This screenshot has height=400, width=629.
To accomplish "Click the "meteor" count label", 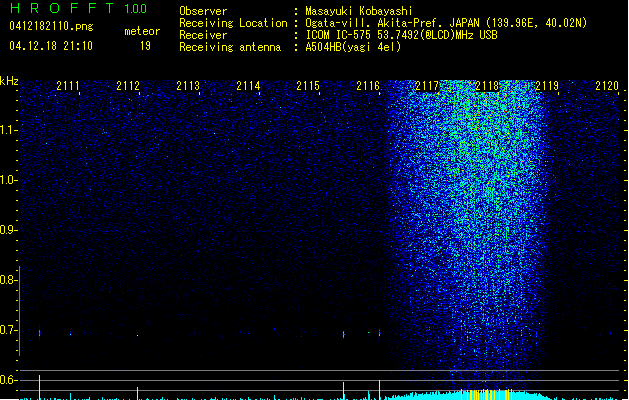I will [x=142, y=31].
